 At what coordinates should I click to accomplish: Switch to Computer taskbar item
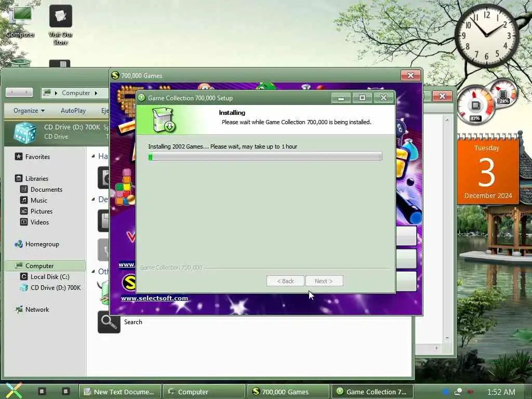[x=204, y=392]
